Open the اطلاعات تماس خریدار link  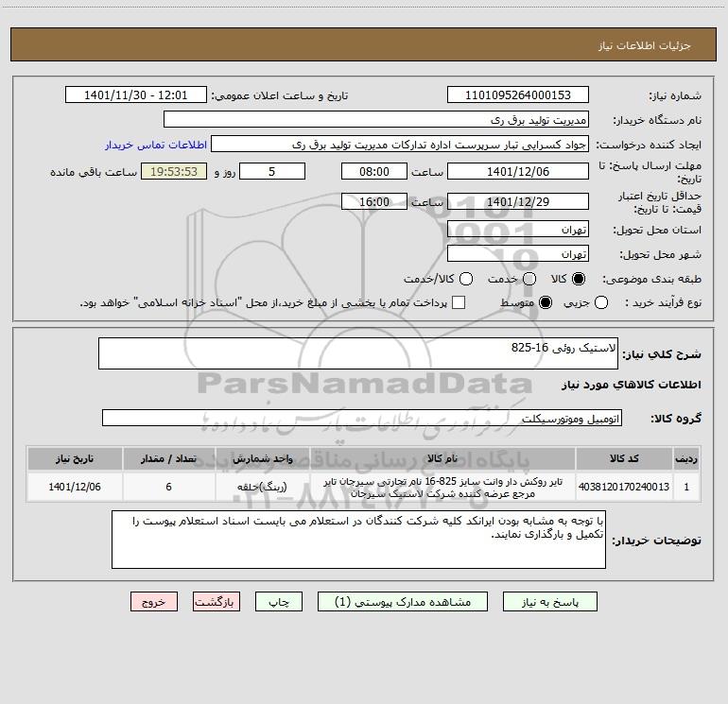[x=156, y=145]
